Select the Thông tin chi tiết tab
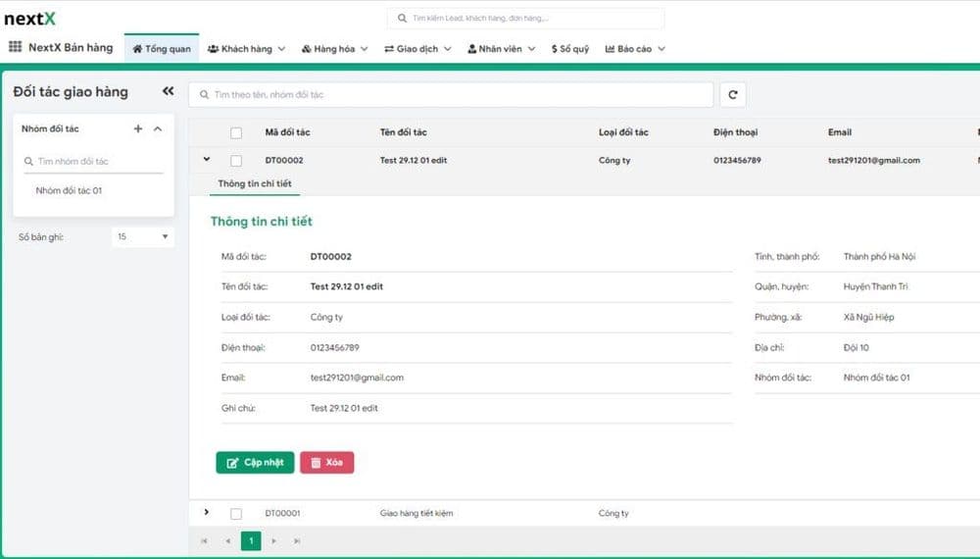The image size is (980, 559). pos(254,183)
